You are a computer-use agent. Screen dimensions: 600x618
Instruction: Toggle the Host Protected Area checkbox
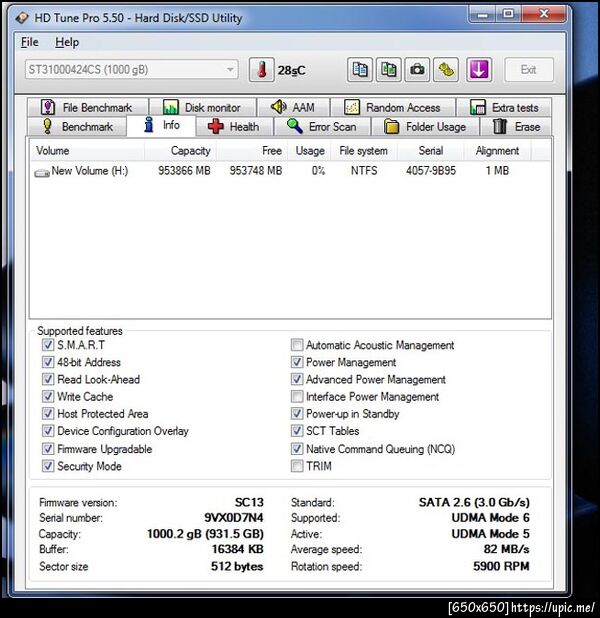pyautogui.click(x=48, y=413)
